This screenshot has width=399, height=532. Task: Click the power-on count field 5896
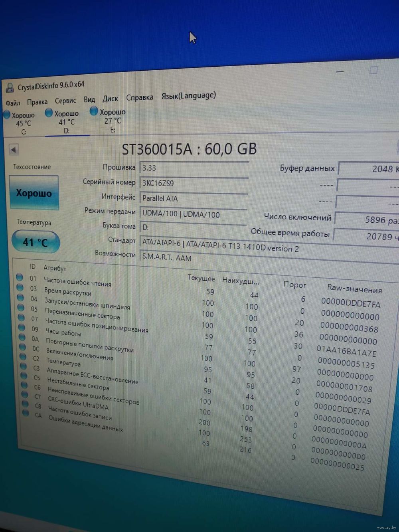click(367, 220)
